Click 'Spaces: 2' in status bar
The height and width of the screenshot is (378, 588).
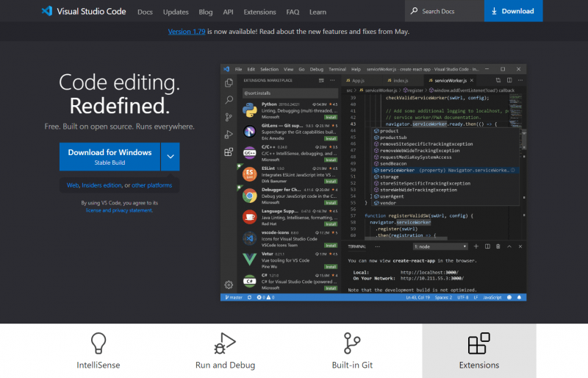[x=443, y=297]
